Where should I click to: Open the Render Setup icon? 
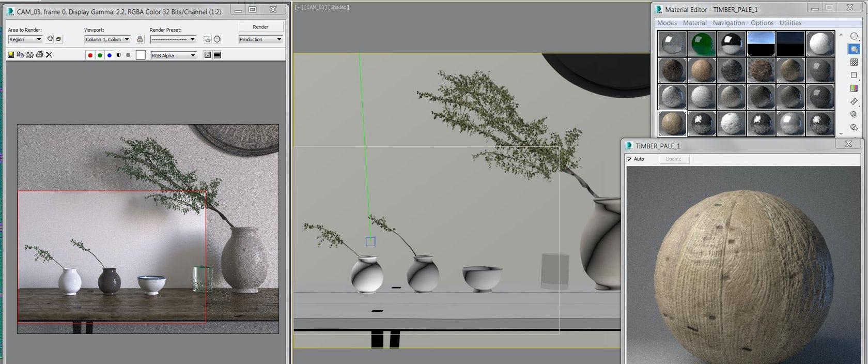(207, 39)
